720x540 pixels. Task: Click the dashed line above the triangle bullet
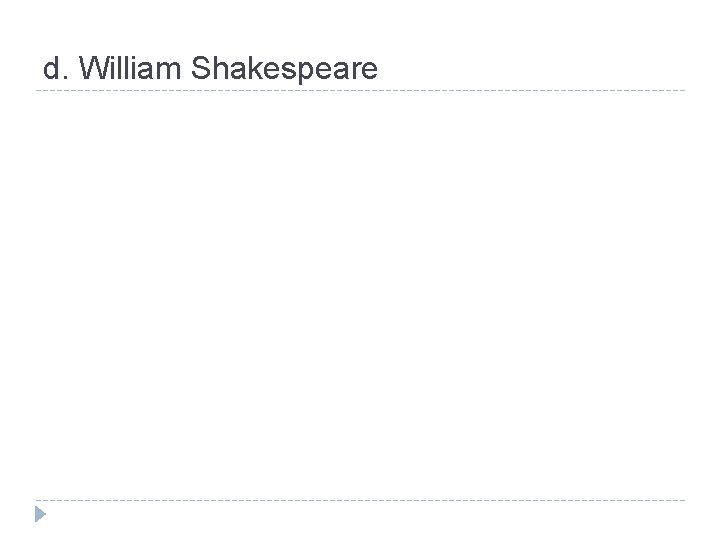[x=360, y=500]
